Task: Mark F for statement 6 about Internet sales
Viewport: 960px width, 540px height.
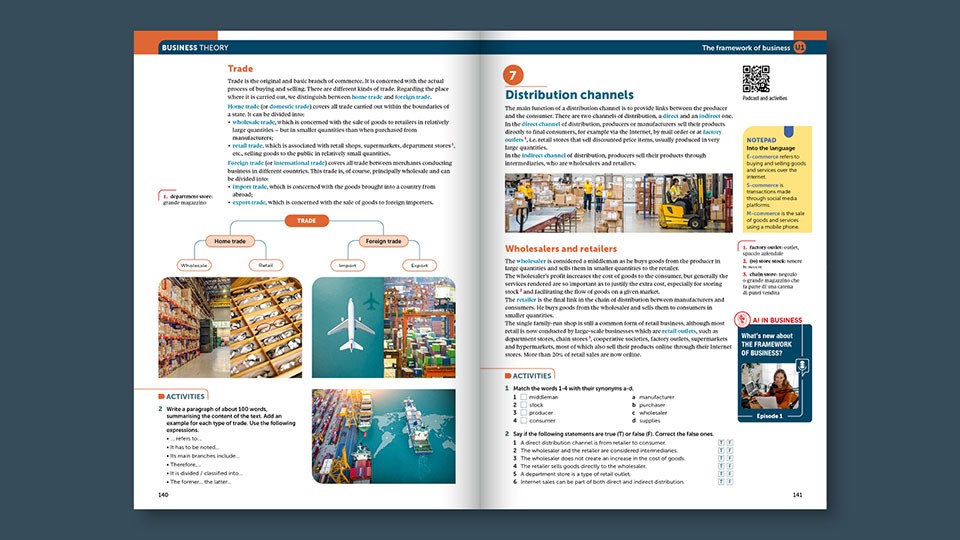Action: (x=730, y=482)
